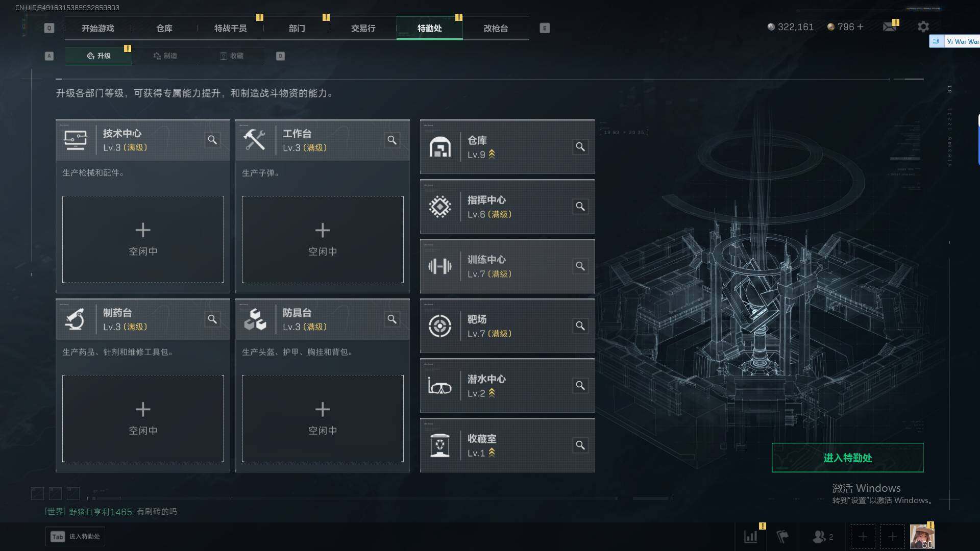Image resolution: width=980 pixels, height=551 pixels.
Task: Add currency with plus beside 796
Action: click(860, 27)
